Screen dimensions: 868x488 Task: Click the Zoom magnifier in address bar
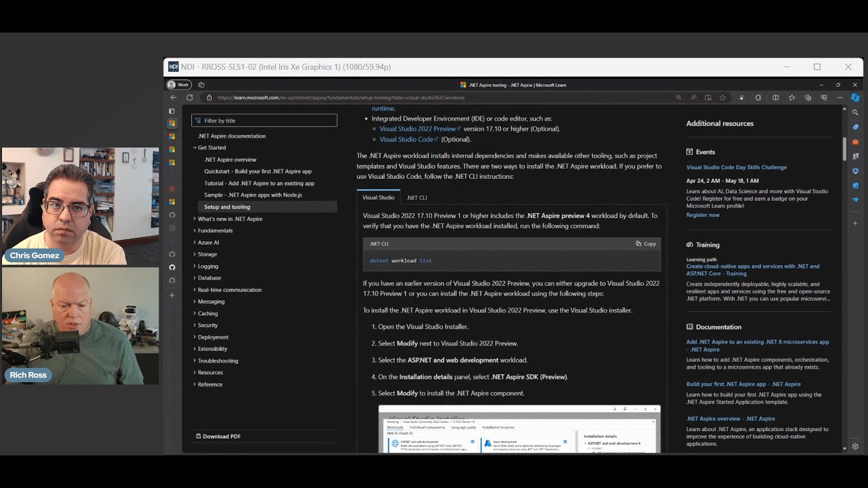(x=679, y=98)
